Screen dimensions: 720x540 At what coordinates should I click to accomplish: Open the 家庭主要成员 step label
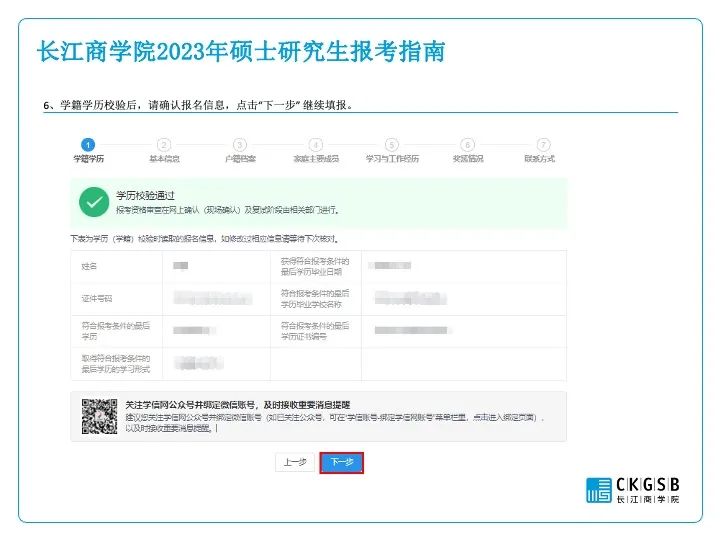coord(316,159)
